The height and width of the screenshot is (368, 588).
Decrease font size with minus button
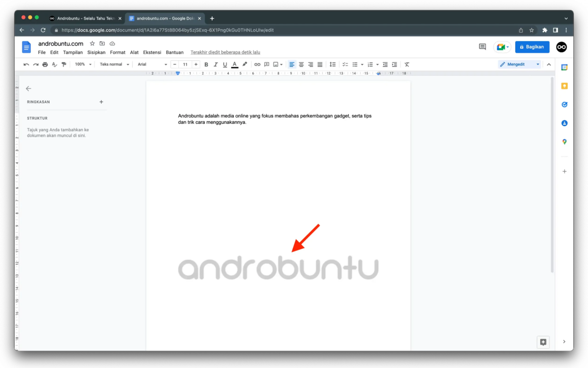(175, 65)
